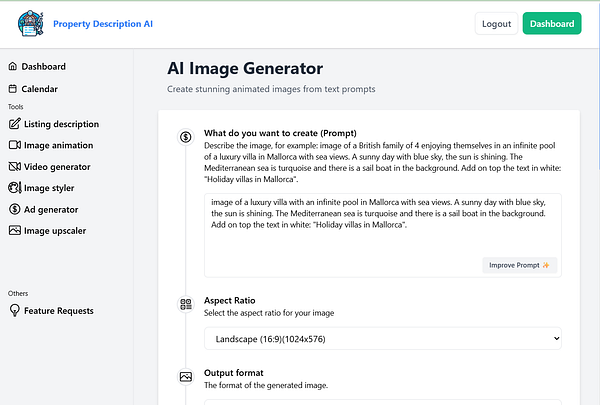Screen dimensions: 600x405
Task: Click the aspect ratio dropdown chevron arrow
Action: (556, 338)
